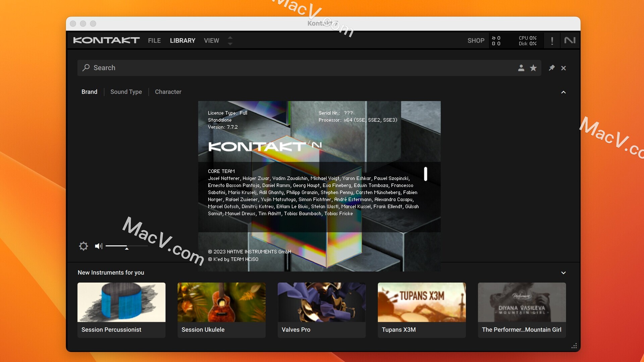Click the CPU/Disk performance meter
The image size is (644, 362).
coord(528,40)
